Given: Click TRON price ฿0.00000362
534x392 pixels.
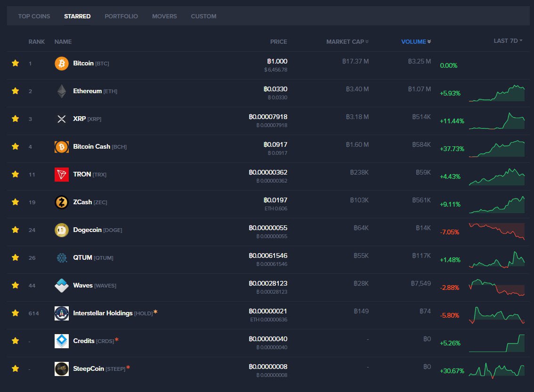Looking at the screenshot, I should 268,172.
